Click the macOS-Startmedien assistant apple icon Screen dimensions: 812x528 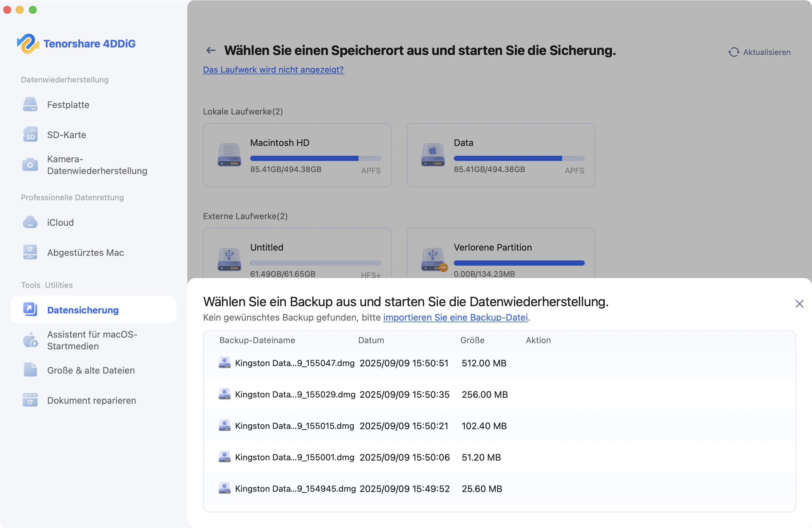pyautogui.click(x=30, y=340)
